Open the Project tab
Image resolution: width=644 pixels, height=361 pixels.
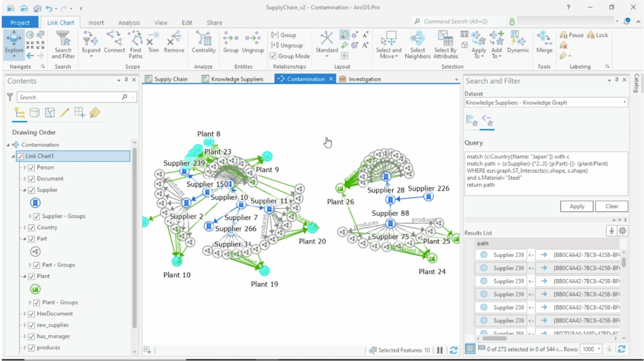[20, 22]
